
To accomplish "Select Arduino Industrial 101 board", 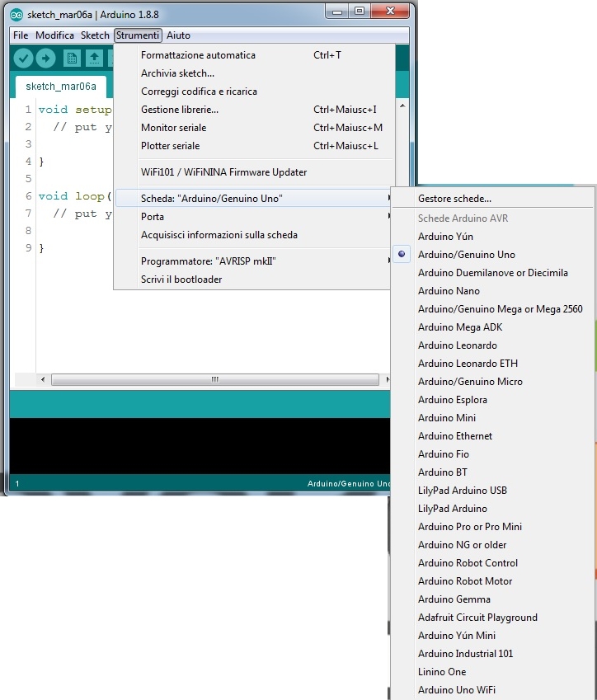I will tap(493, 654).
